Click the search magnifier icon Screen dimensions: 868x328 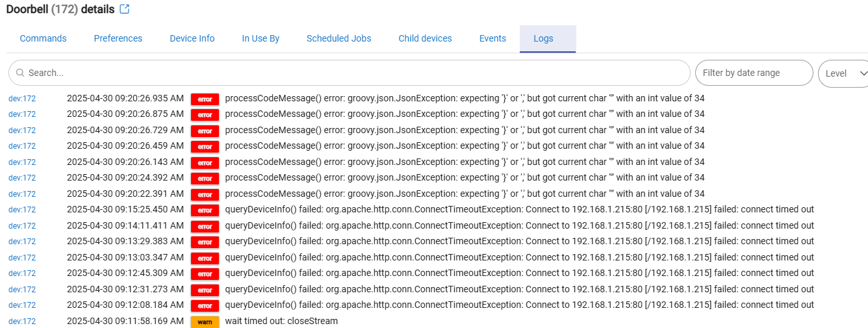click(20, 73)
